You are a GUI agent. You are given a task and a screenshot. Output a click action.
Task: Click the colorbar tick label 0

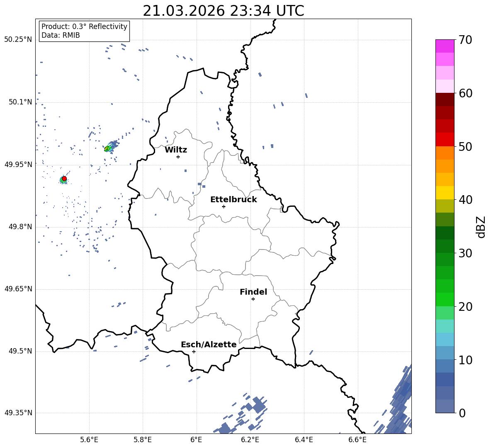point(462,413)
